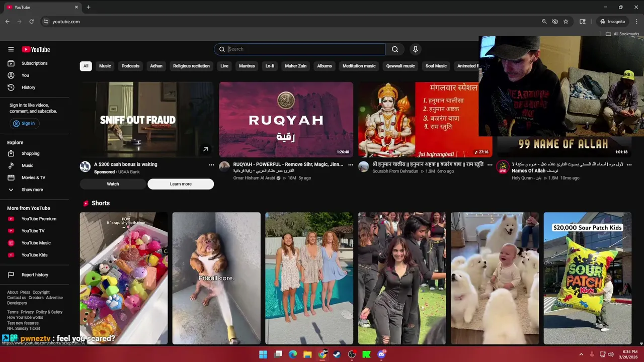Click the YouTube logo

(36, 49)
